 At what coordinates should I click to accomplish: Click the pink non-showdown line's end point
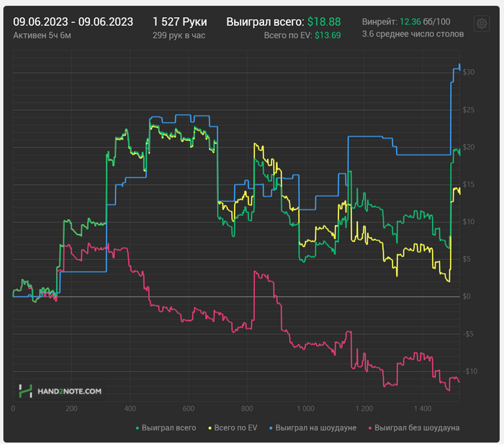pos(459,381)
